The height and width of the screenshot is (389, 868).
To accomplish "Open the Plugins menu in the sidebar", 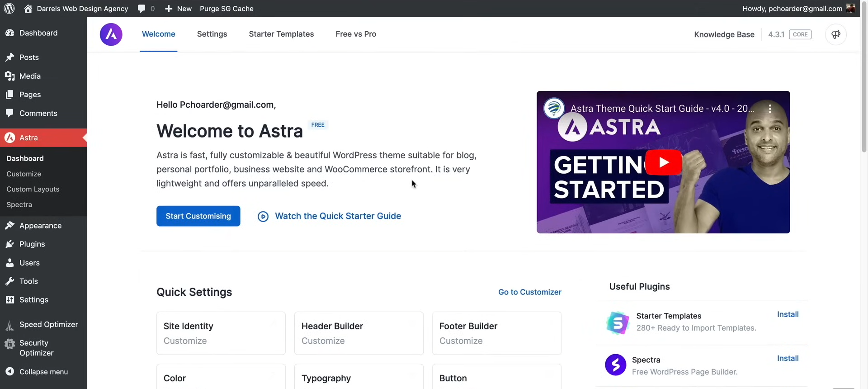I will pyautogui.click(x=32, y=244).
